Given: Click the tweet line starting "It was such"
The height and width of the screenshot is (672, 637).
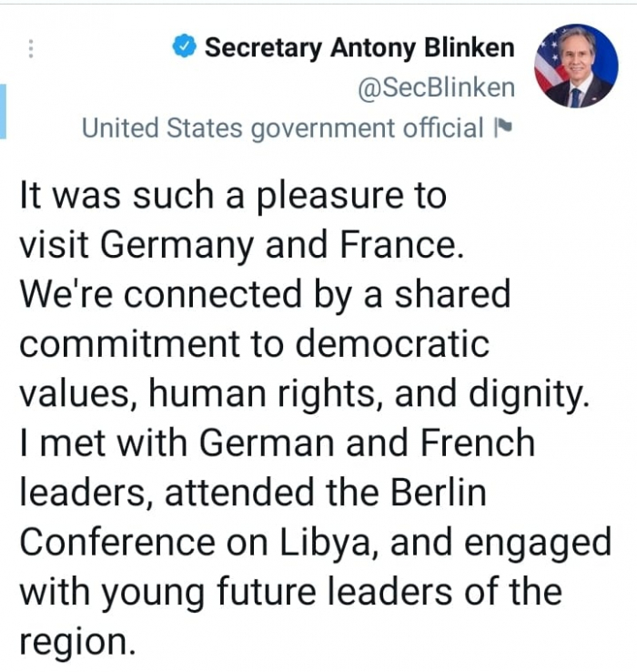Looking at the screenshot, I should click(233, 196).
